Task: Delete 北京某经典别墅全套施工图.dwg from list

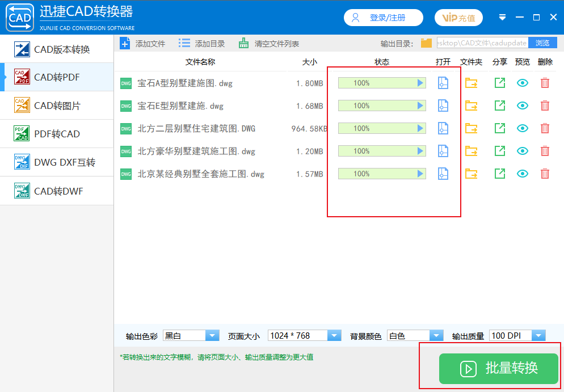Action: click(x=545, y=174)
